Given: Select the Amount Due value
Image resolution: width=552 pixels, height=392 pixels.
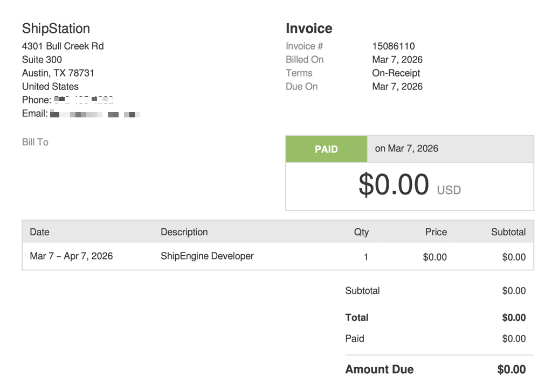Looking at the screenshot, I should [x=512, y=369].
